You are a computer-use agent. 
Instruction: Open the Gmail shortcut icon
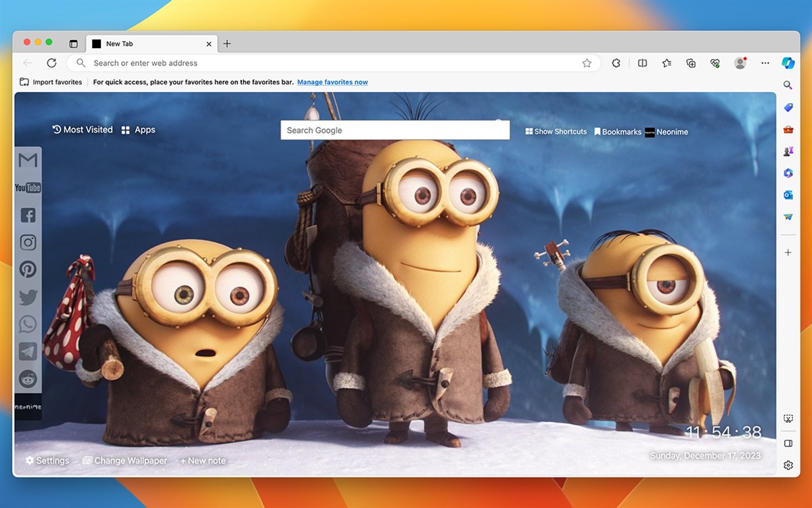pyautogui.click(x=28, y=161)
